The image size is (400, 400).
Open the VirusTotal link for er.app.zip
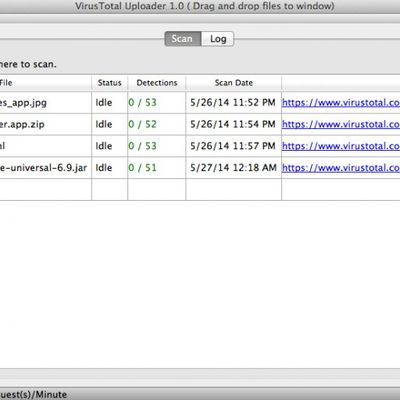coord(341,124)
